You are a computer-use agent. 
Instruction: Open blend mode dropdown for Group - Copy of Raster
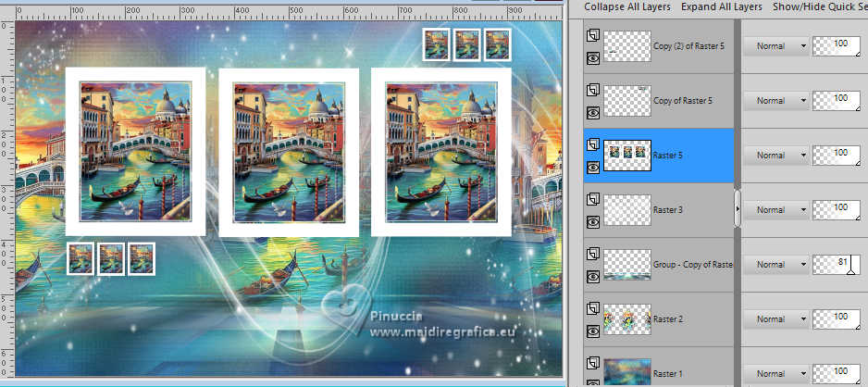775,265
